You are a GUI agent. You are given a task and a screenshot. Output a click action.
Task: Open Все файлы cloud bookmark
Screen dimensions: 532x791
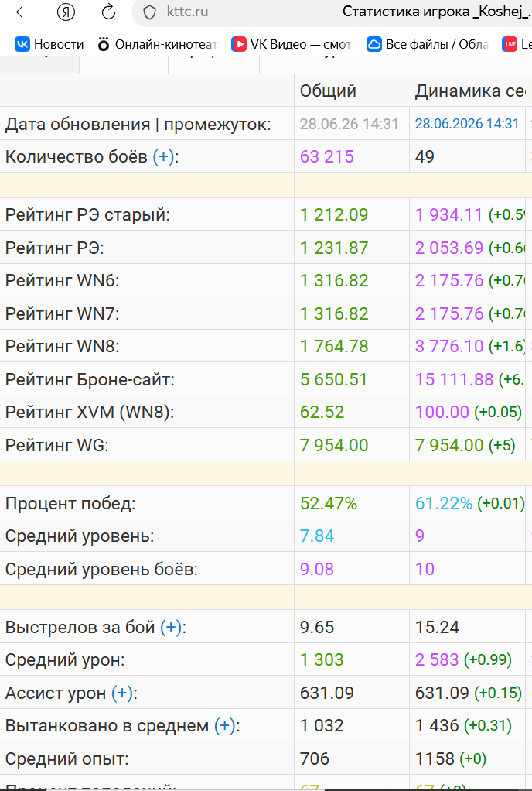pyautogui.click(x=427, y=44)
